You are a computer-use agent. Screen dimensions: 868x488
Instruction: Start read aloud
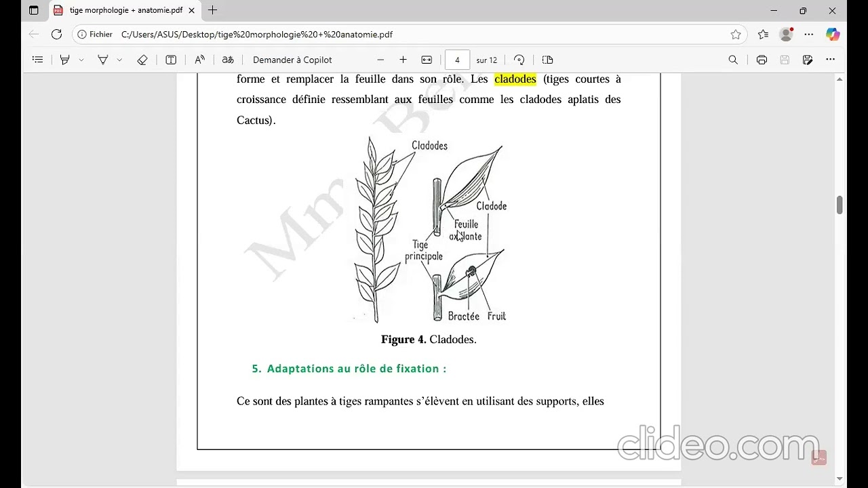(199, 60)
